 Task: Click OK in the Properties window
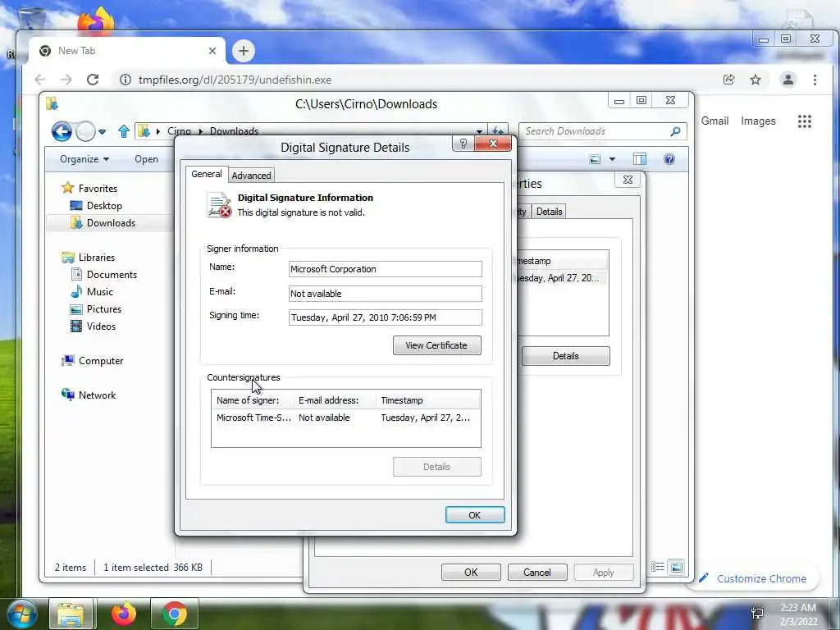[x=471, y=572]
